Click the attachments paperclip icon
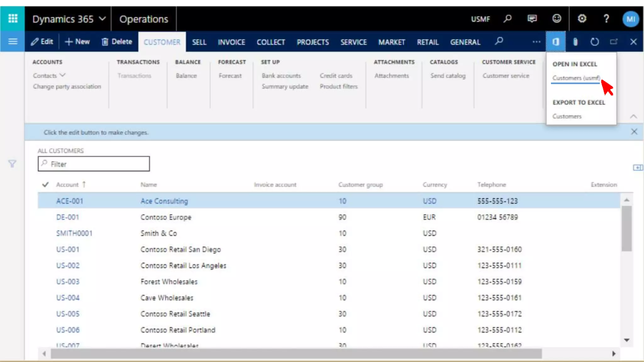Viewport: 644px width, 362px height. pyautogui.click(x=575, y=41)
